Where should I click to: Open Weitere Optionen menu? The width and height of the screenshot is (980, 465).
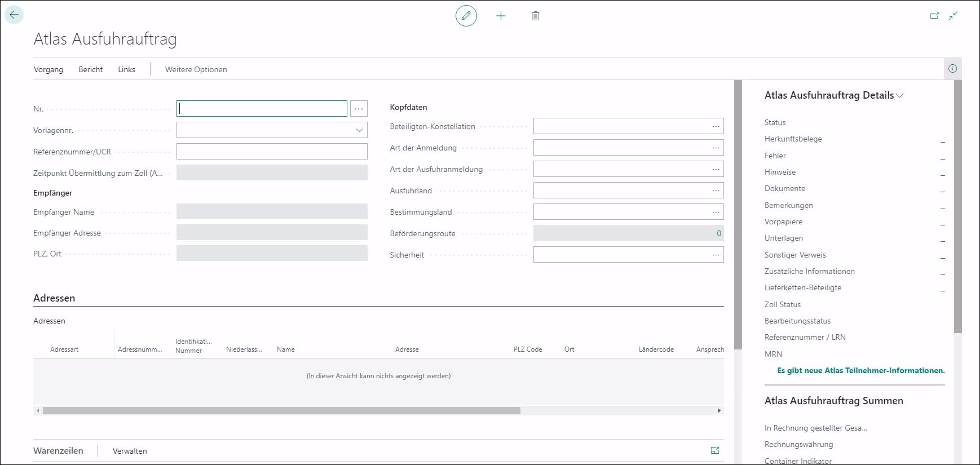point(196,69)
